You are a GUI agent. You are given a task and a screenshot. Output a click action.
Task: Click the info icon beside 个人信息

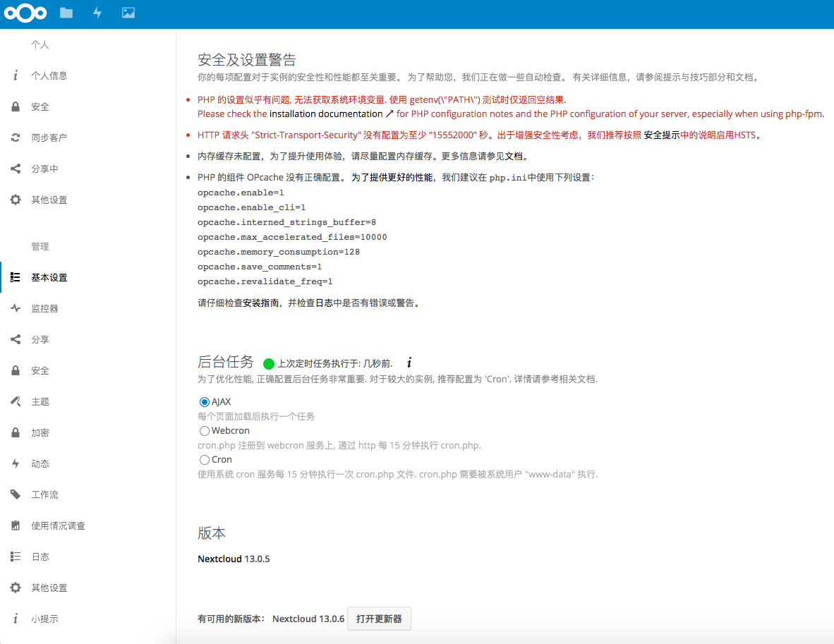(16, 75)
